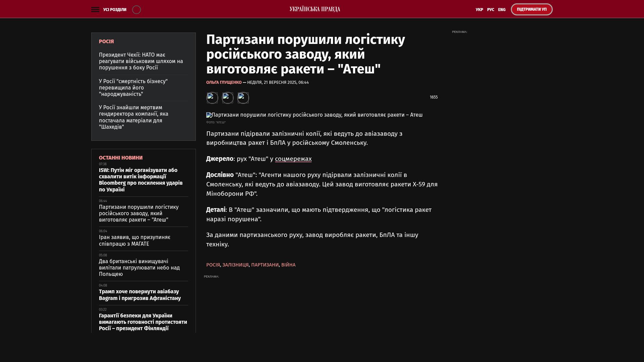The height and width of the screenshot is (362, 644).
Task: Click the third round share icon
Action: pyautogui.click(x=243, y=98)
